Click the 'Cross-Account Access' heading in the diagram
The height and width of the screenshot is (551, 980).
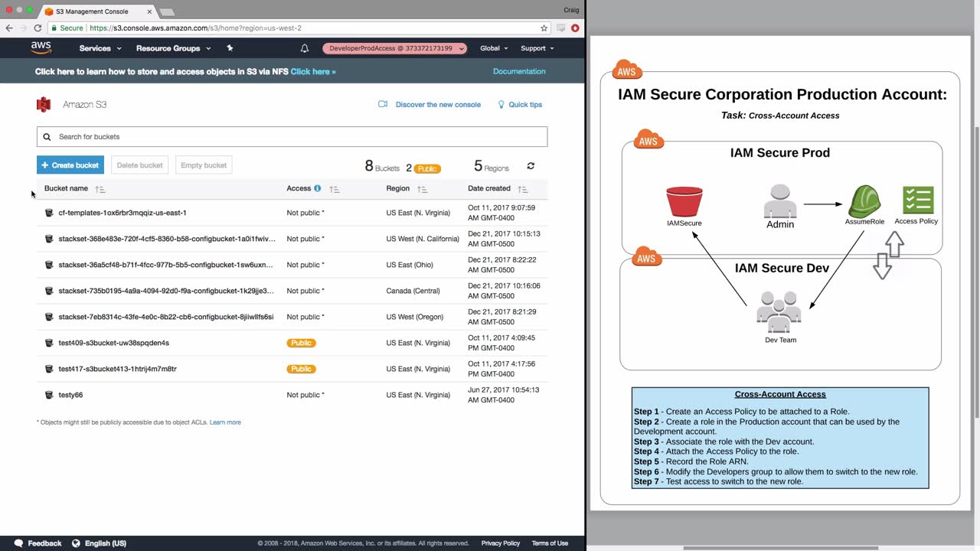[x=780, y=395]
